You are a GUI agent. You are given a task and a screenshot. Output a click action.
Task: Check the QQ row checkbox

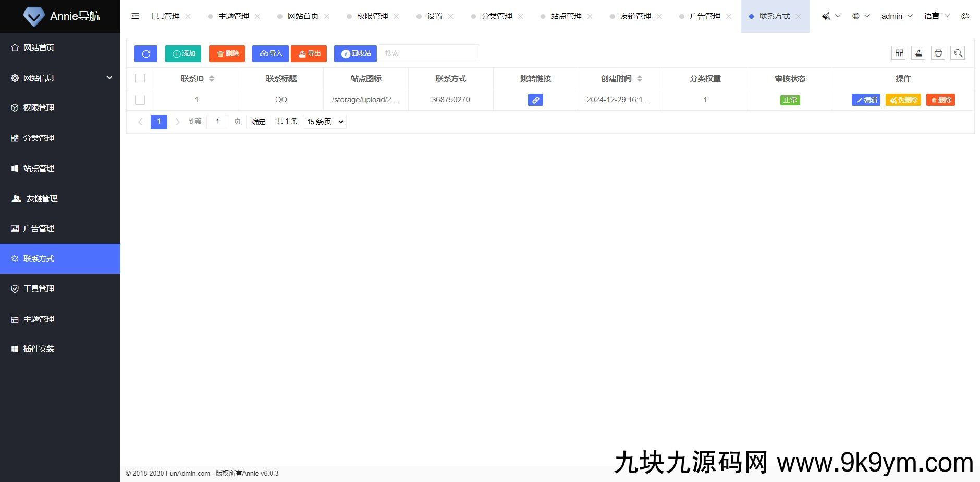140,100
